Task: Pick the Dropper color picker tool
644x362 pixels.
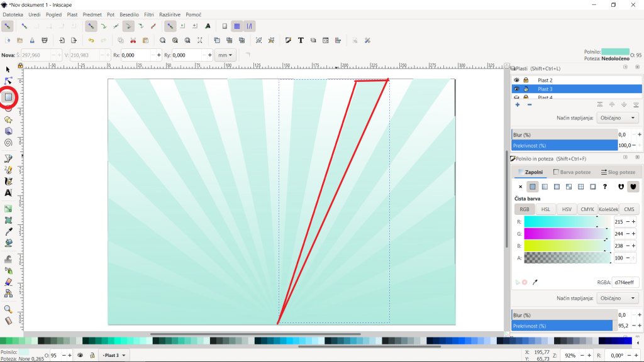Action: tap(8, 232)
